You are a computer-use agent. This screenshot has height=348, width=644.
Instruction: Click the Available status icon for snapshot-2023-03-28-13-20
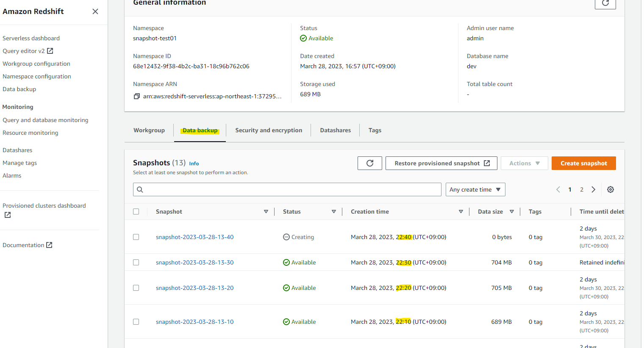[x=286, y=288]
